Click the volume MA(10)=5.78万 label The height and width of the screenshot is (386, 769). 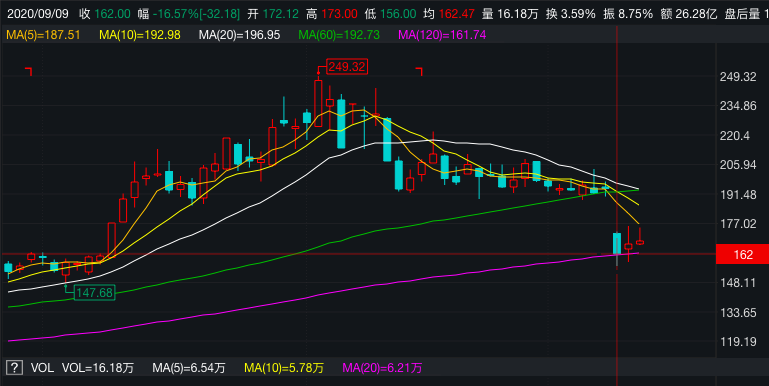pyautogui.click(x=284, y=368)
